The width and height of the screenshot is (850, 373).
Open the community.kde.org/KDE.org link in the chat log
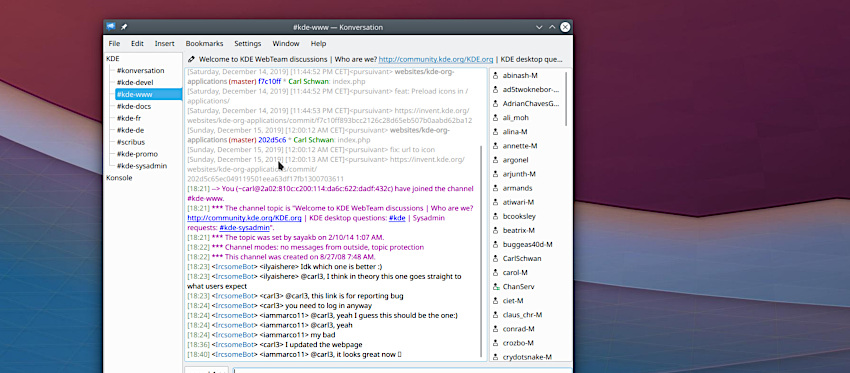tap(244, 218)
